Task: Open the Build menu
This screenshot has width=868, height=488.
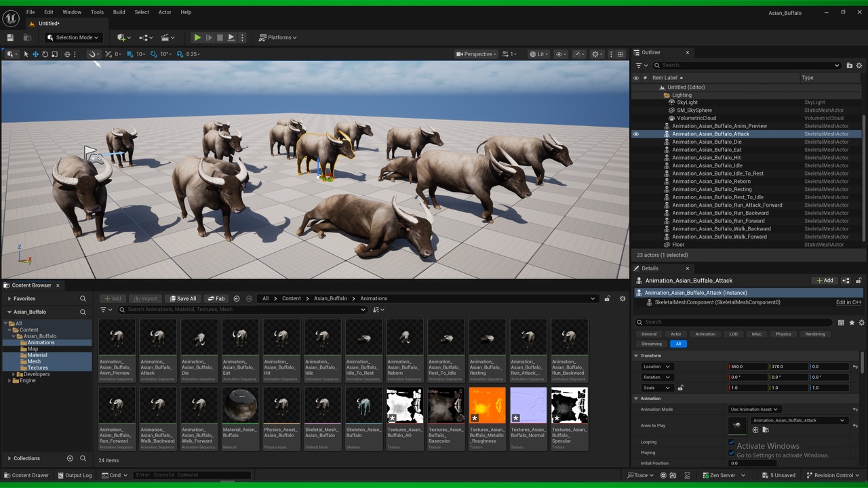Action: [119, 12]
